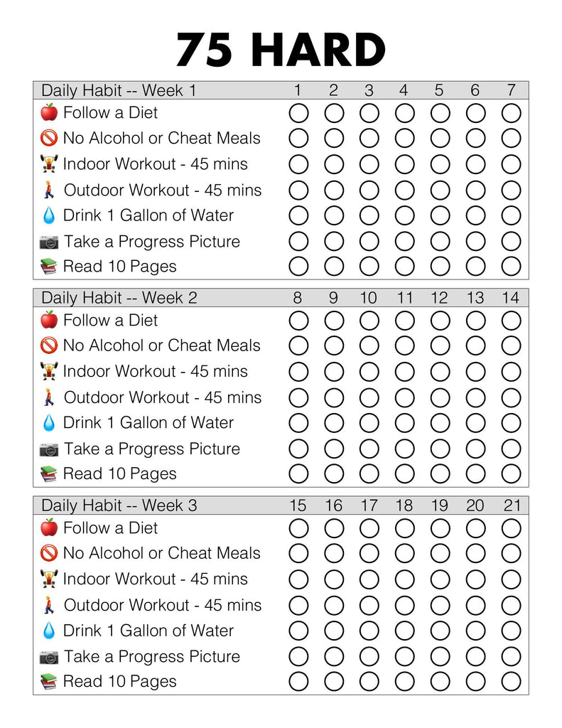This screenshot has height=728, width=562.
Task: Select the Daily Habit -- Week 2 header
Action: (119, 298)
